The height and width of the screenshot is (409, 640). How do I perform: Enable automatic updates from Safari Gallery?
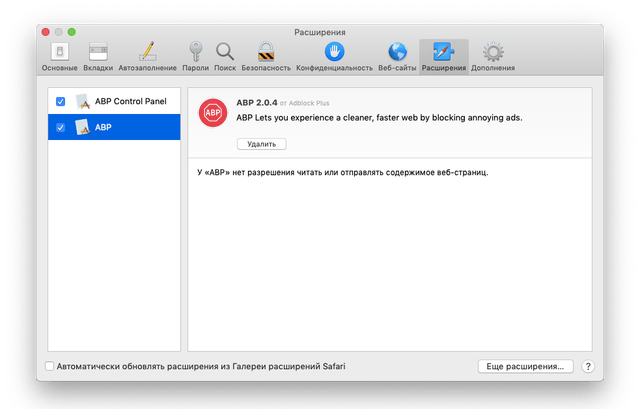pos(49,366)
